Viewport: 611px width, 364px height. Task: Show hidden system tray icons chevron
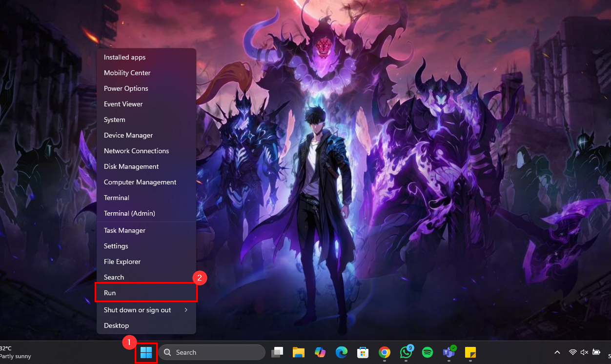coord(557,352)
